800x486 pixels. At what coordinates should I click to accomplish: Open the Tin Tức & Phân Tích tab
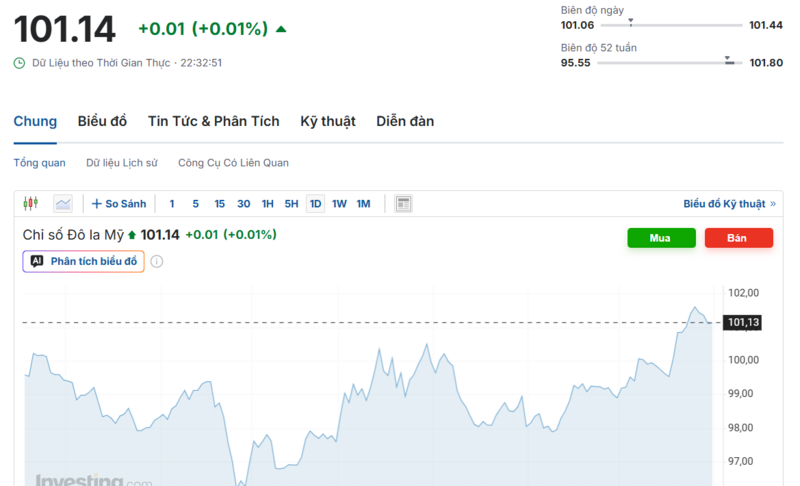(214, 121)
